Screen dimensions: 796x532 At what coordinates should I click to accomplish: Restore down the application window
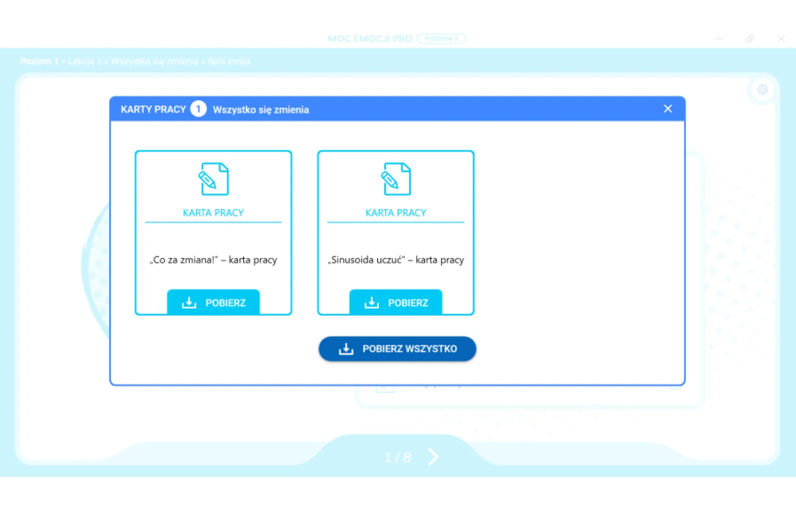tap(750, 39)
